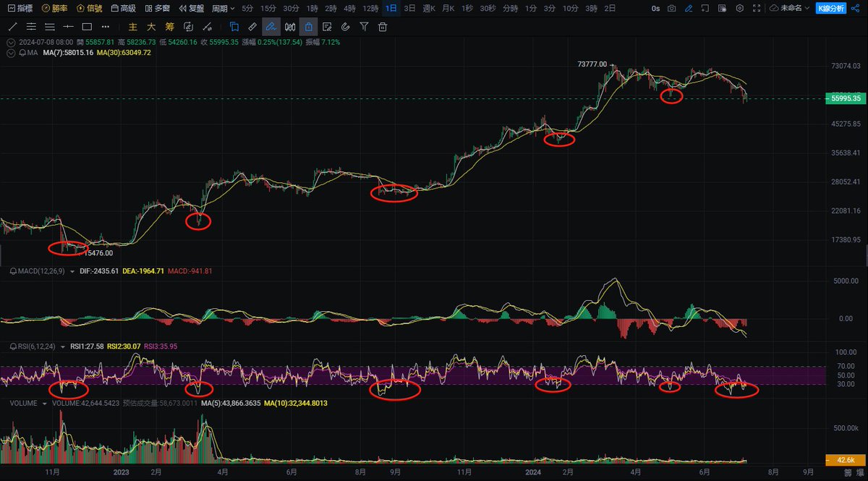
Task: Click the 55995.35 current price label
Action: 846,98
